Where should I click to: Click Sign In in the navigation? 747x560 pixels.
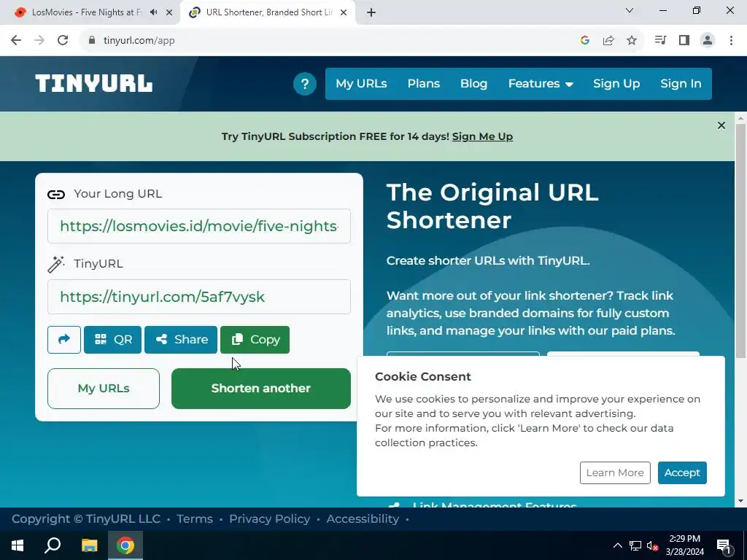[681, 84]
